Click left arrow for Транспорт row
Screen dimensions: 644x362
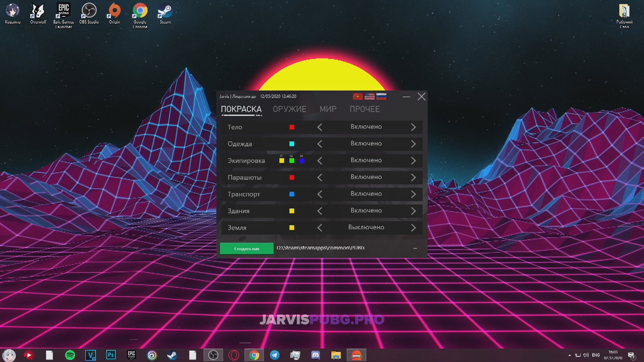pyautogui.click(x=320, y=194)
